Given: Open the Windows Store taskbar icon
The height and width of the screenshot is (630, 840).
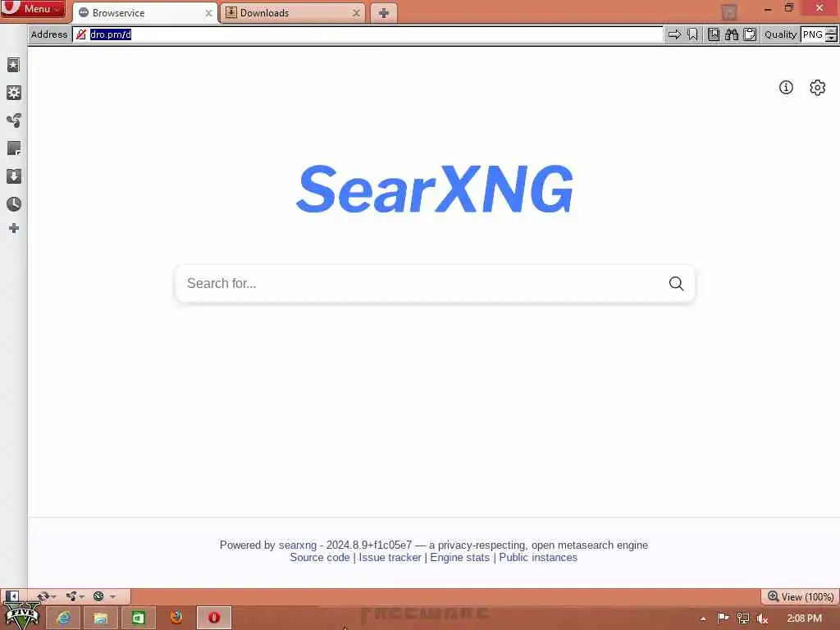Looking at the screenshot, I should [x=138, y=618].
